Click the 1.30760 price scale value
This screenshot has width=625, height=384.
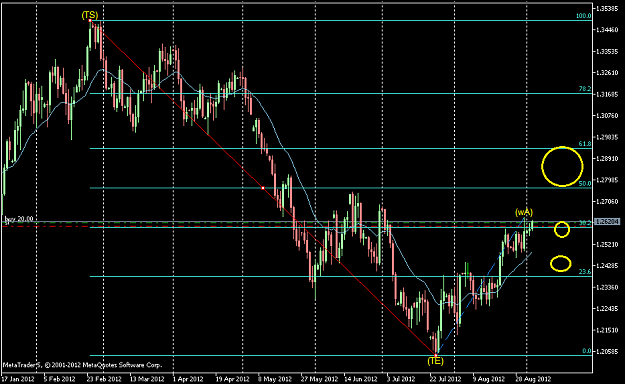click(x=607, y=116)
